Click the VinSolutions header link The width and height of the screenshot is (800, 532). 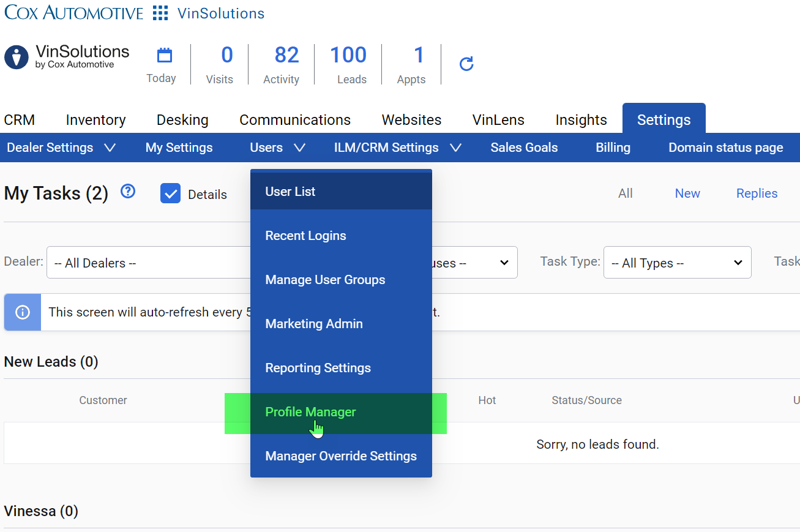click(221, 13)
